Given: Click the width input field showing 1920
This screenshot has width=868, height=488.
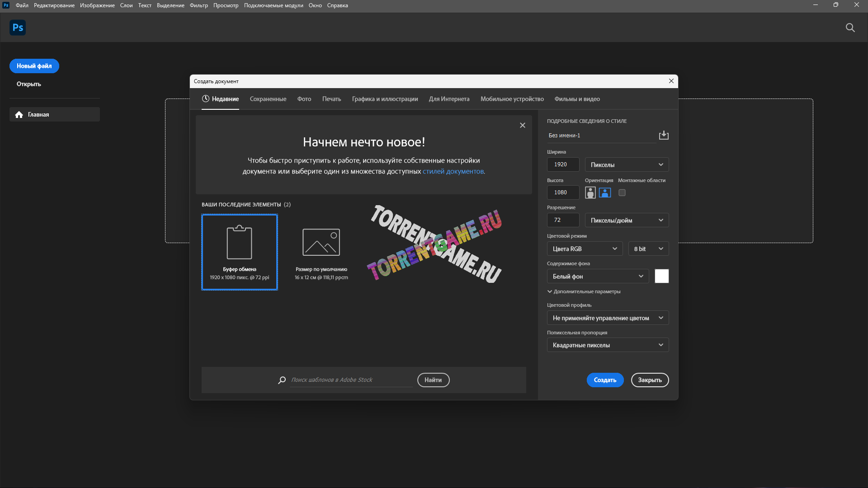Looking at the screenshot, I should 563,164.
